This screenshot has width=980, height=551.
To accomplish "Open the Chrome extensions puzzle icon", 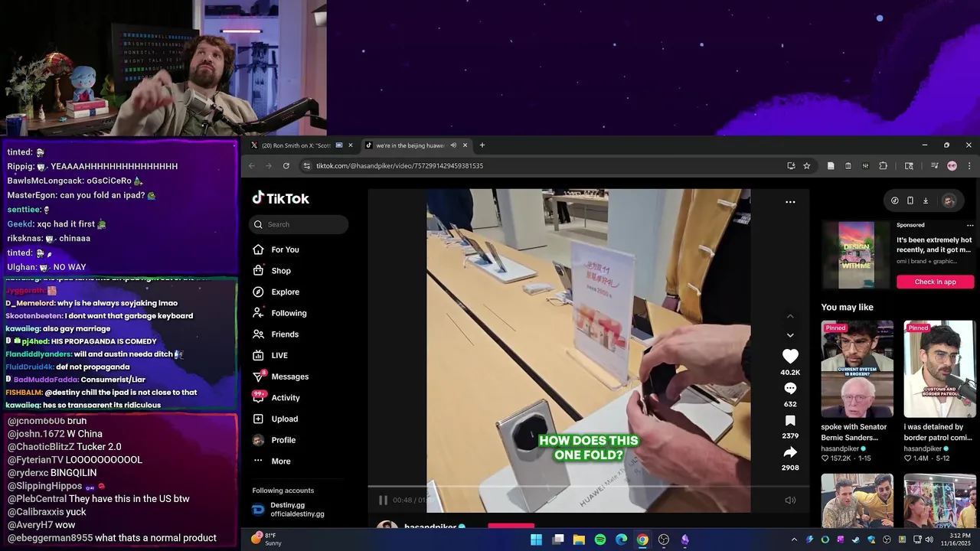I will (x=883, y=165).
